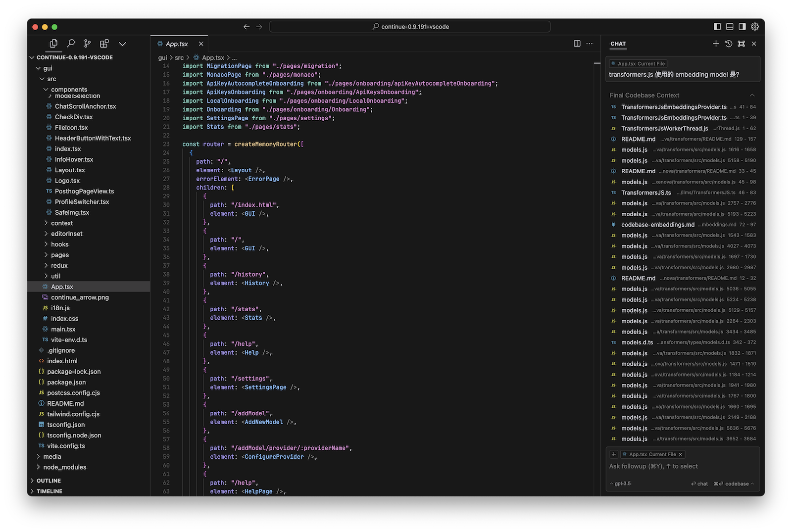Screen dimensions: 792x532
Task: Open the customize layout icon in title bar
Action: [755, 27]
